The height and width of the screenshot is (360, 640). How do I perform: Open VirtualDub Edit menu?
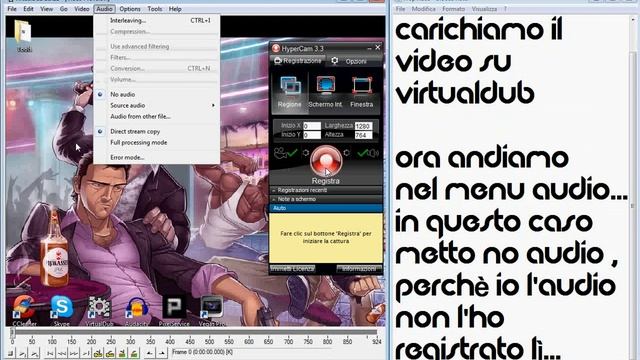click(x=28, y=9)
